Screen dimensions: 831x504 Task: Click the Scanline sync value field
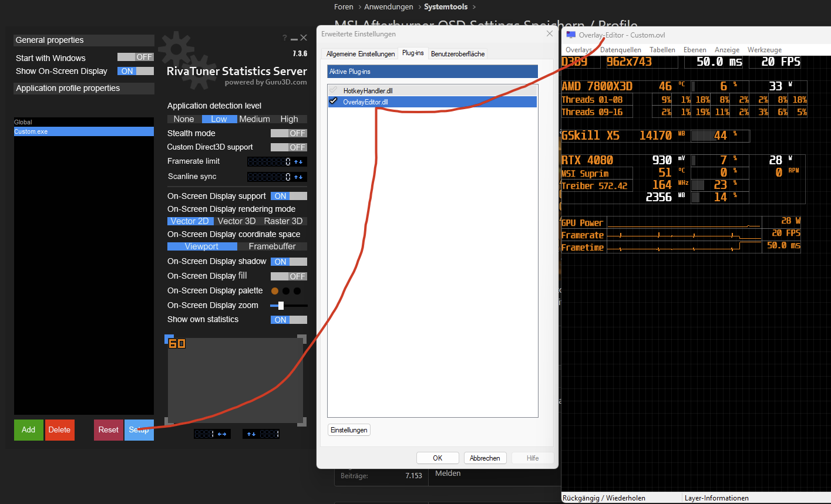pyautogui.click(x=270, y=177)
